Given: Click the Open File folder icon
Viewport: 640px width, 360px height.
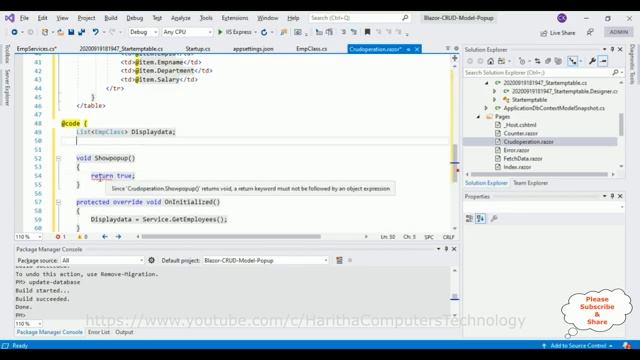Looking at the screenshot, I should (60, 32).
